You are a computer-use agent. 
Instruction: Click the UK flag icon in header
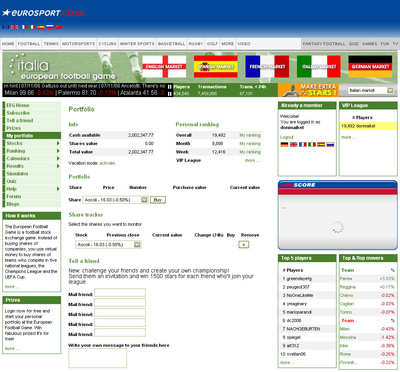pos(15,27)
